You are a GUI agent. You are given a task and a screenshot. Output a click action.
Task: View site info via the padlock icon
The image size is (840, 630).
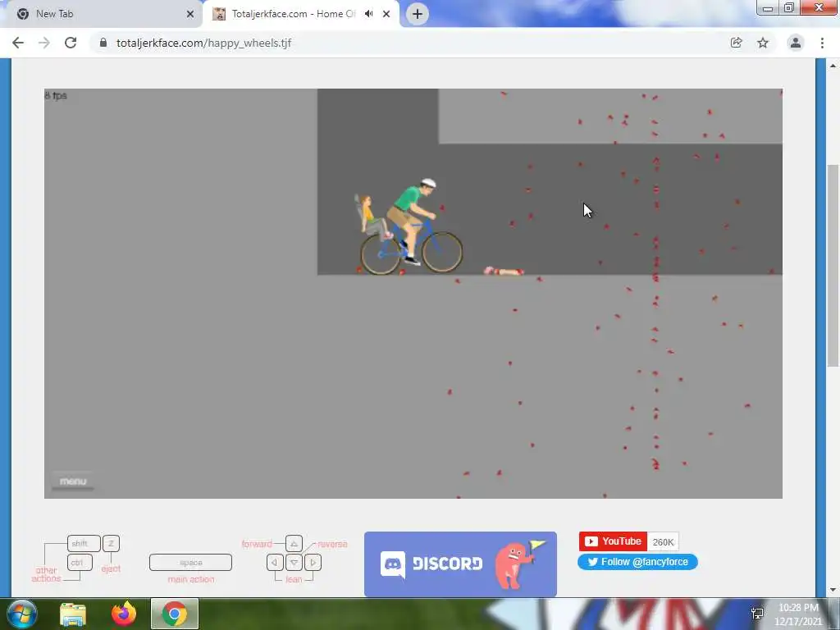103,43
